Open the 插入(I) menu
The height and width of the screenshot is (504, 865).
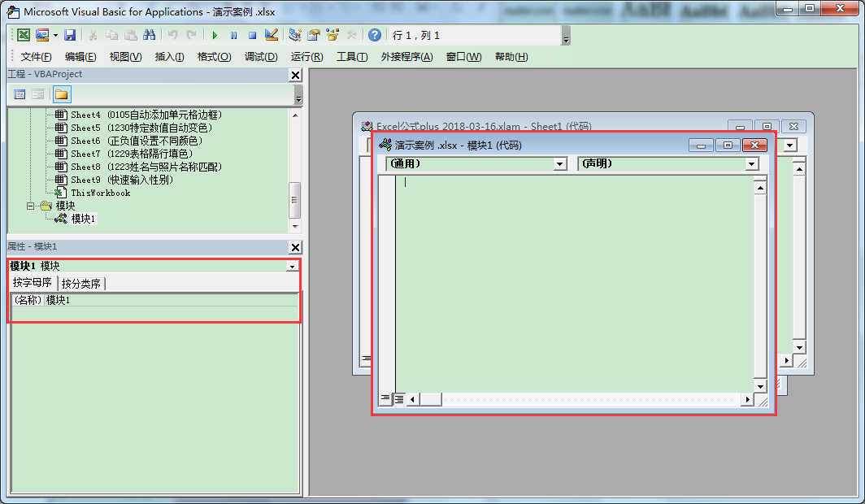tap(169, 57)
